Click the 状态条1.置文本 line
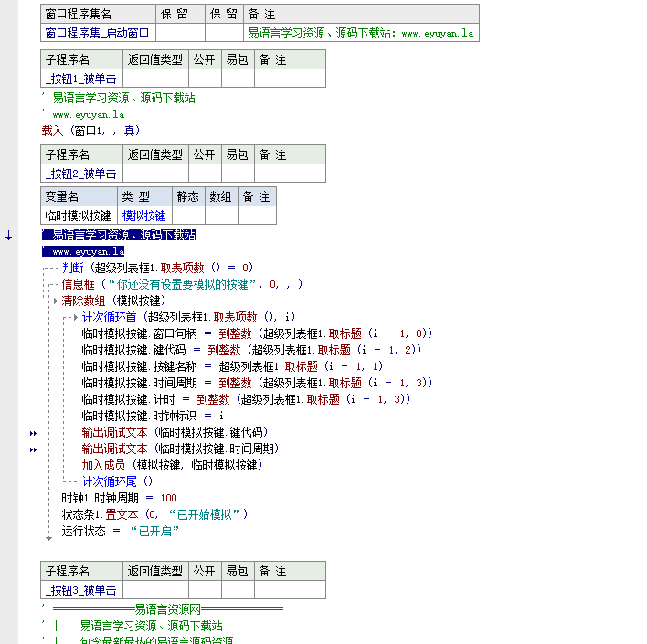 (154, 514)
